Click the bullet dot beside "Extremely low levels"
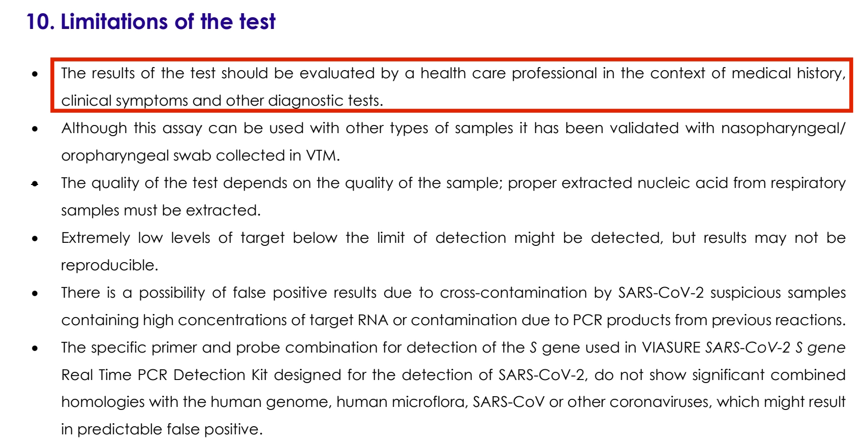This screenshot has height=443, width=868. 35,239
